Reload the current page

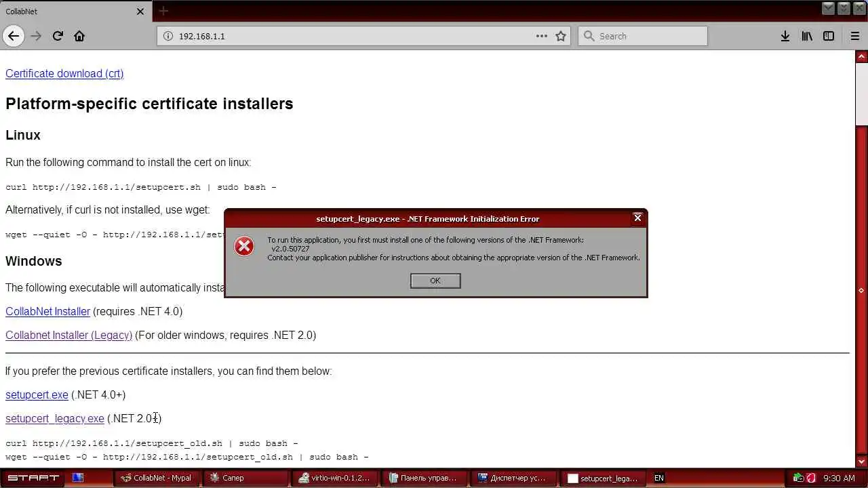pos(58,36)
